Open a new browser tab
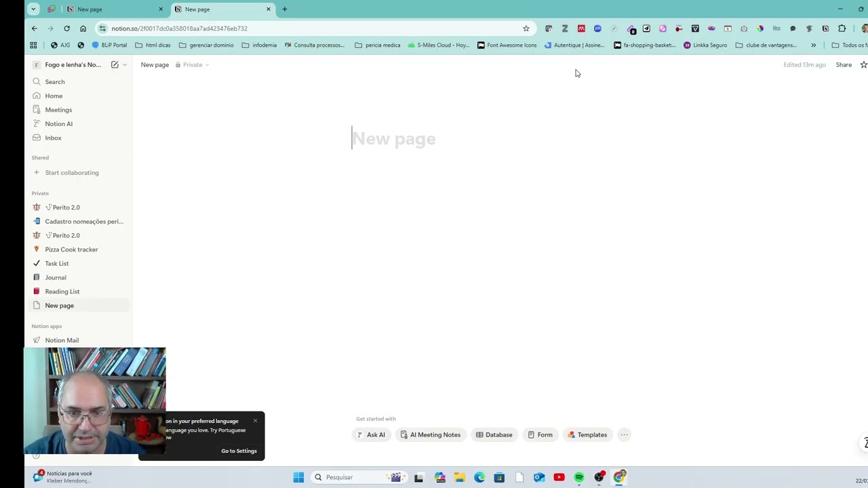Screen dimensions: 868x488 (x=285, y=9)
